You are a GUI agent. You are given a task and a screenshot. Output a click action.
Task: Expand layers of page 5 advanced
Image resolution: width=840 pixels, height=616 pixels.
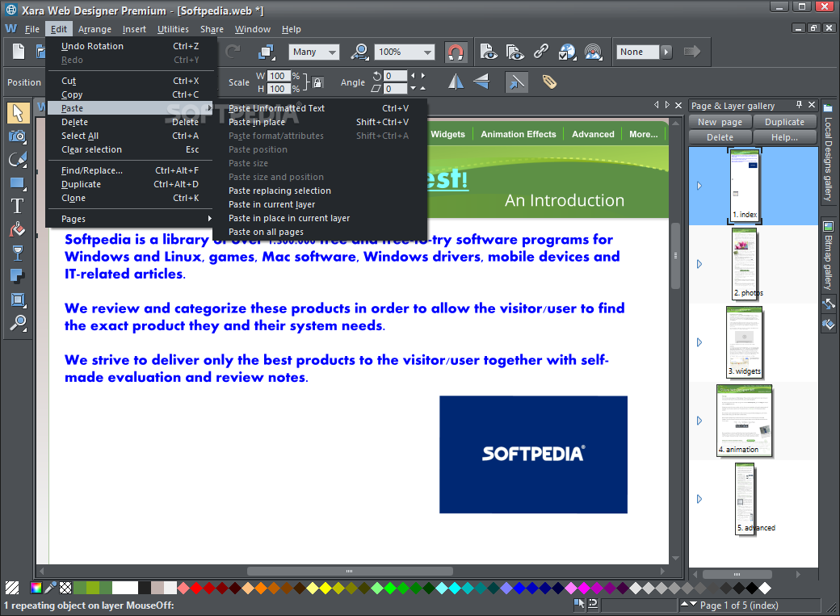(699, 499)
